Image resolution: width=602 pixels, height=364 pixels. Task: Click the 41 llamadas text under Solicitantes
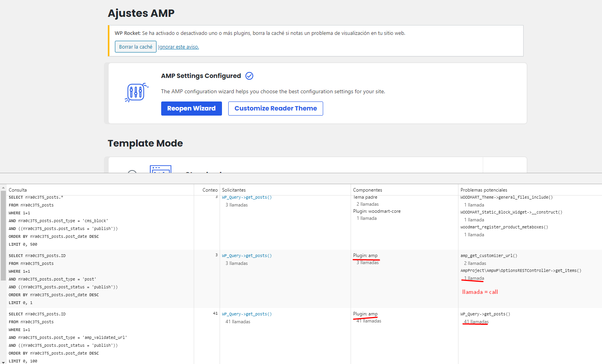click(x=238, y=322)
